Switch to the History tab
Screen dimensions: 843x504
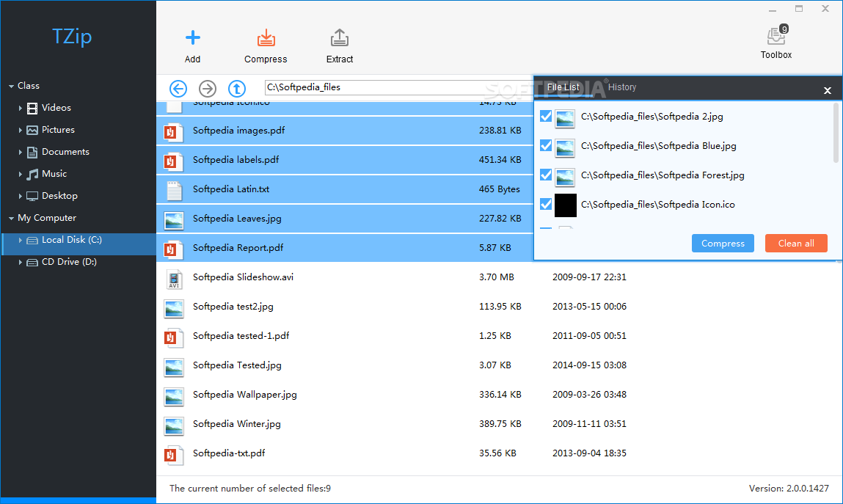click(x=622, y=87)
